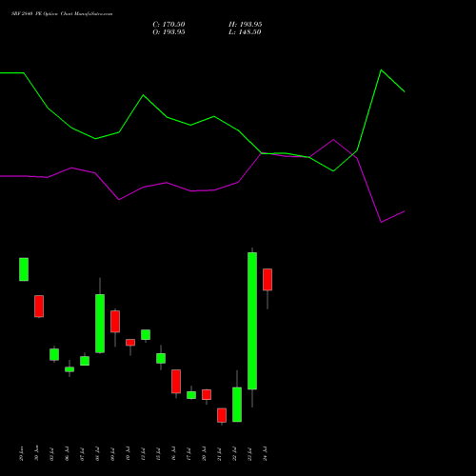Click the 30 Jun date label
This screenshot has width=476, height=476.
click(x=36, y=454)
